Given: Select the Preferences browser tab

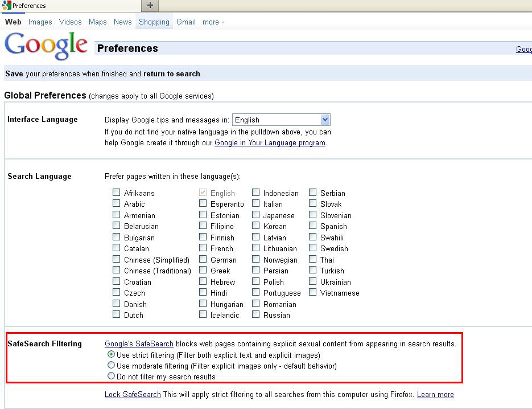Looking at the screenshot, I should [71, 6].
